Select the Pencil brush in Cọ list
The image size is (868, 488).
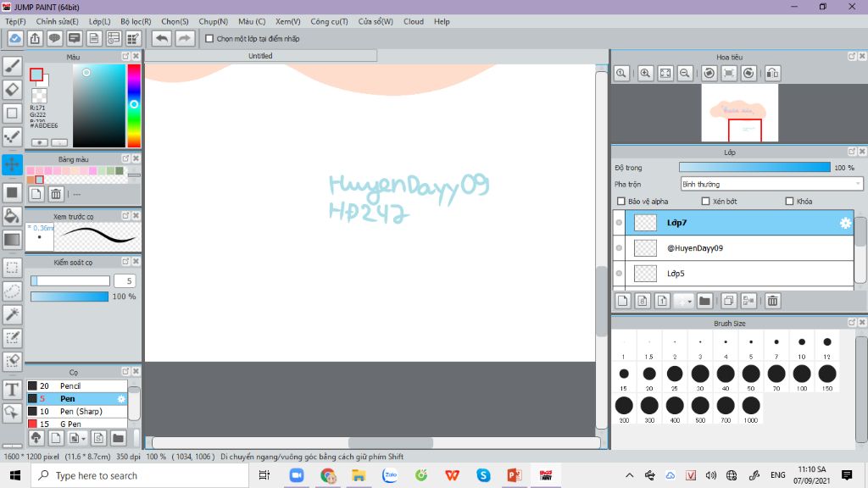click(x=77, y=386)
